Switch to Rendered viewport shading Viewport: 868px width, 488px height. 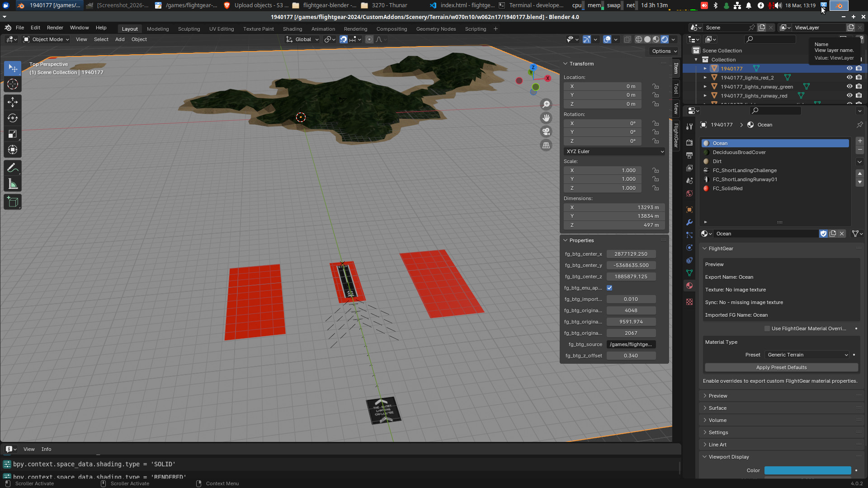pyautogui.click(x=665, y=39)
